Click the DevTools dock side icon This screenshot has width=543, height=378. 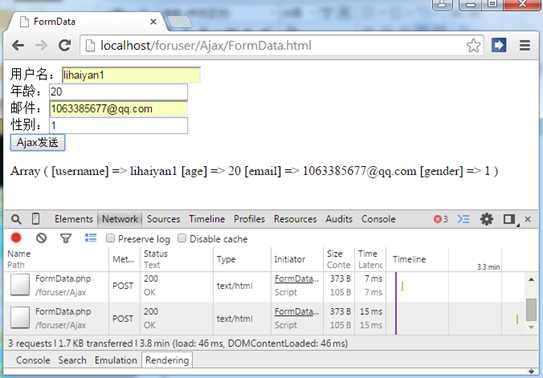click(x=509, y=219)
